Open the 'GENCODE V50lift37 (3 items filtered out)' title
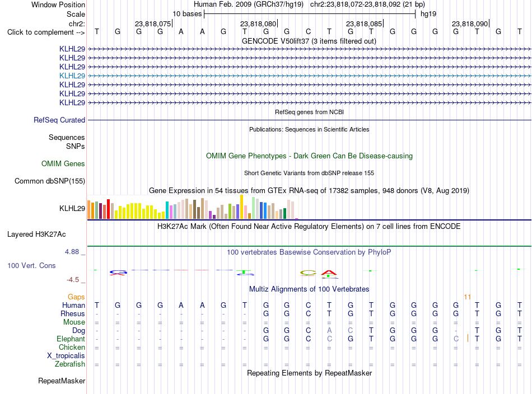The image size is (532, 394). [x=309, y=41]
